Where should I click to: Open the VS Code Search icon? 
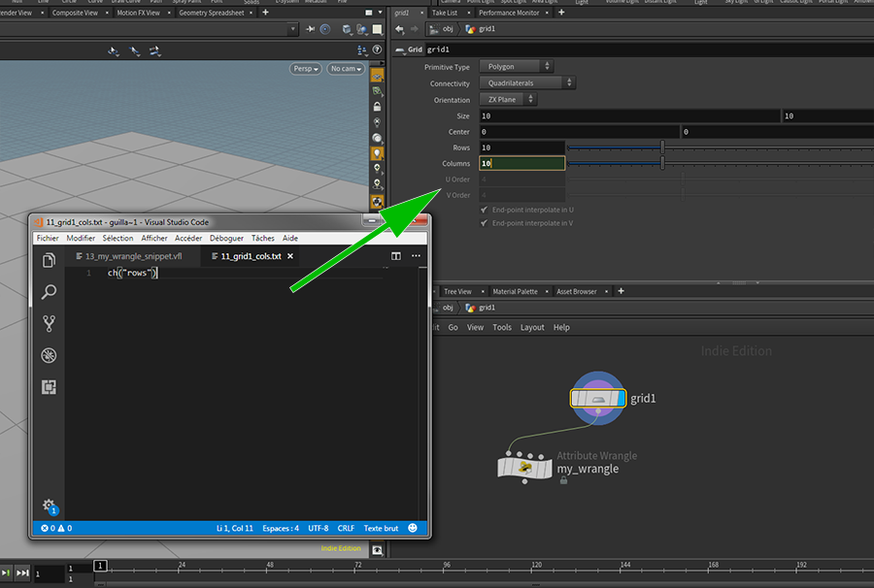tap(49, 292)
